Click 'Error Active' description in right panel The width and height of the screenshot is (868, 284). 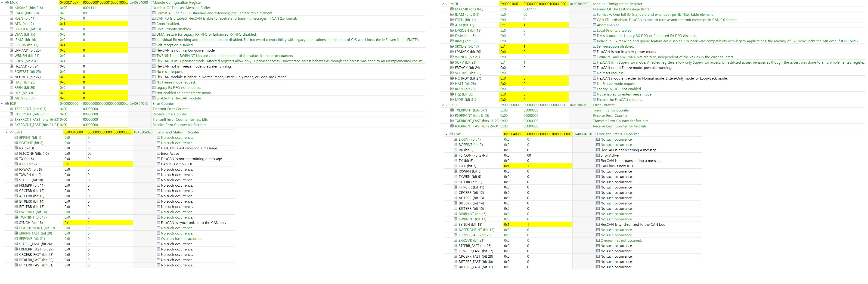point(610,155)
